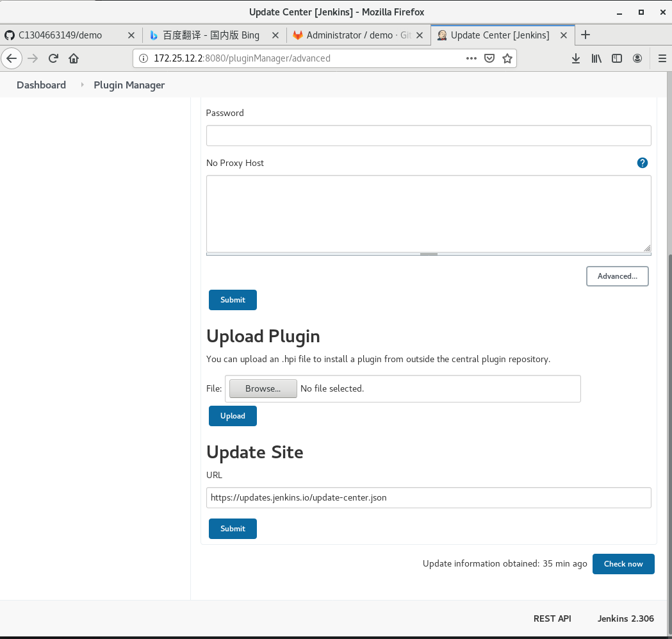
Task: Check now for plugin updates
Action: [x=623, y=564]
